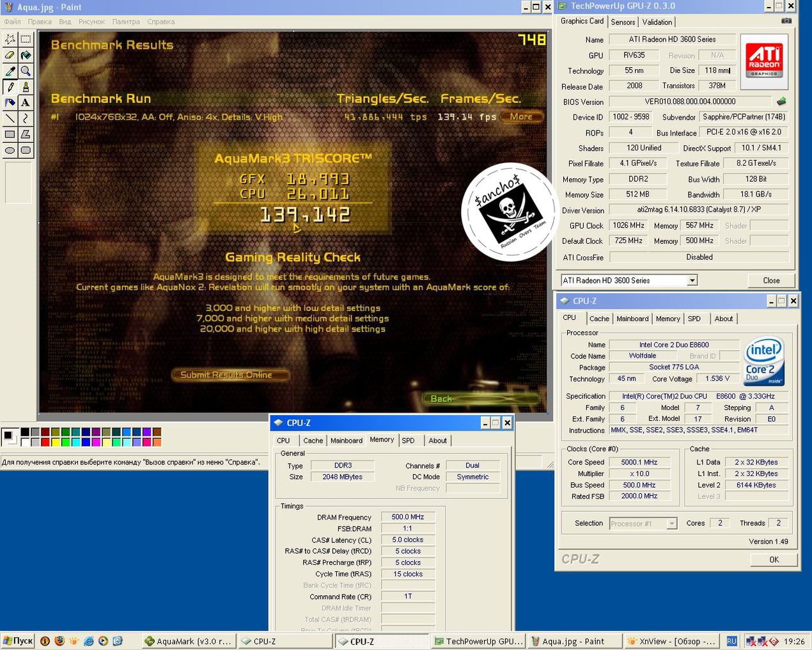Open the graphics card selector dropdown in GPU-Z
The width and height of the screenshot is (812, 650).
click(692, 280)
